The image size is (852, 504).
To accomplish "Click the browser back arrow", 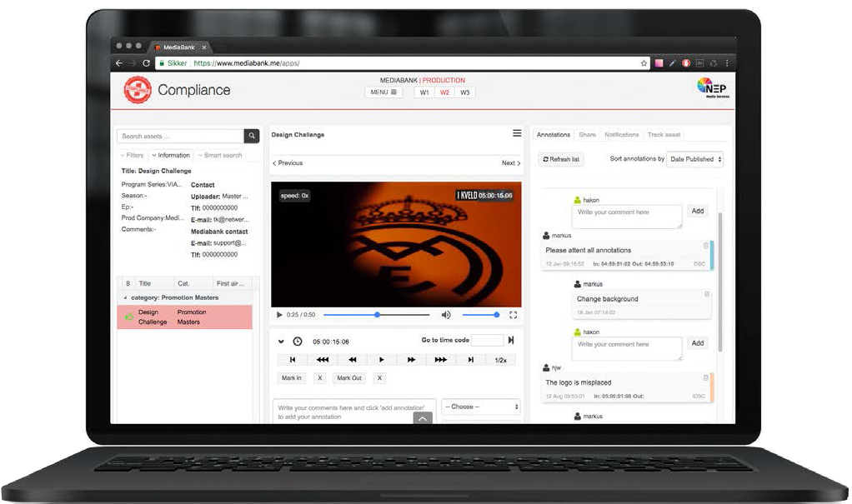I will coord(119,63).
